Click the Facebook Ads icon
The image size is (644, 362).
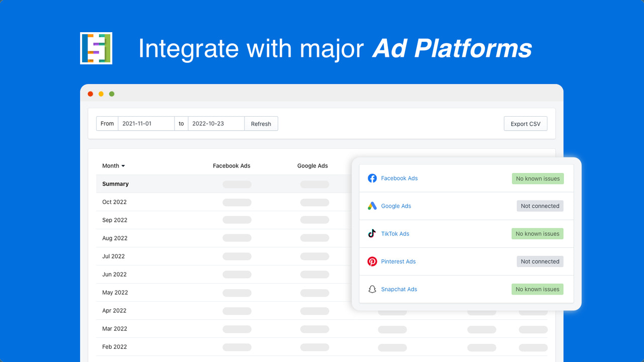[x=372, y=178]
